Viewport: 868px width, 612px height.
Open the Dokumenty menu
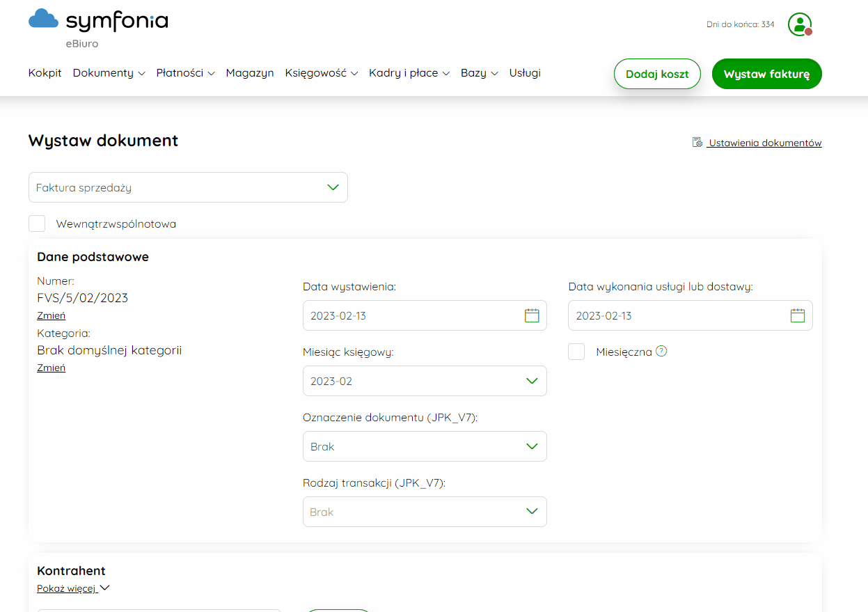click(109, 73)
